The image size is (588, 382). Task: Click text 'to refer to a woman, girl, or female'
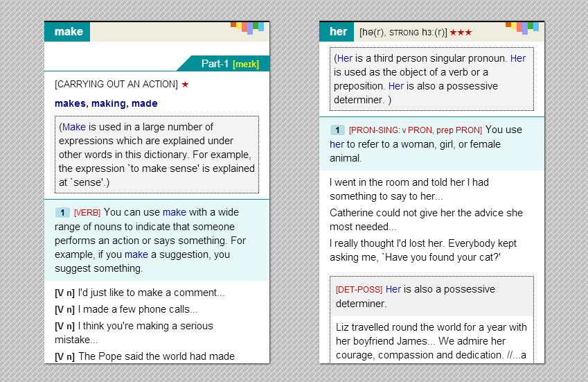tap(424, 144)
